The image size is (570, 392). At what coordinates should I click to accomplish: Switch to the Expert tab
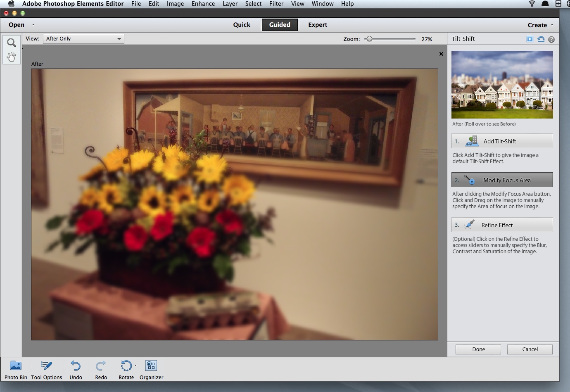(317, 25)
